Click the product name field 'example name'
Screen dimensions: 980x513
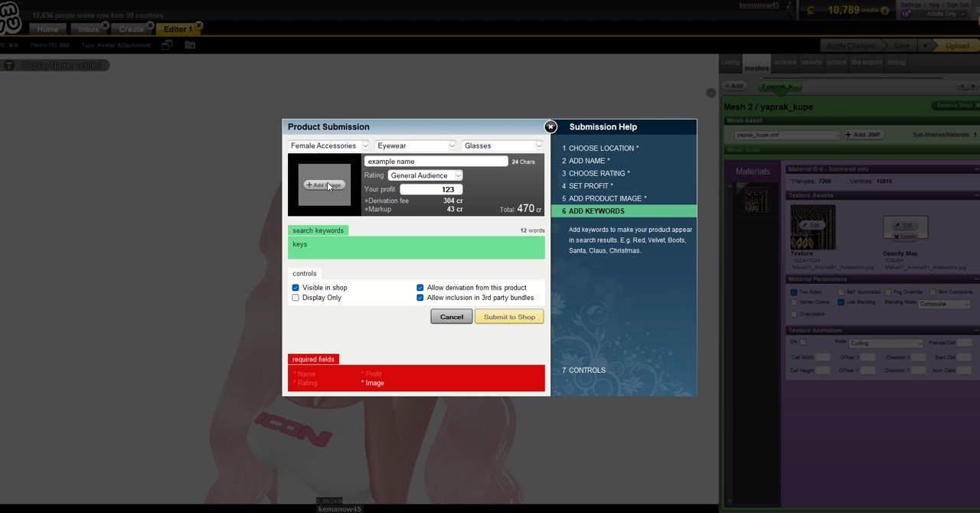(x=436, y=162)
